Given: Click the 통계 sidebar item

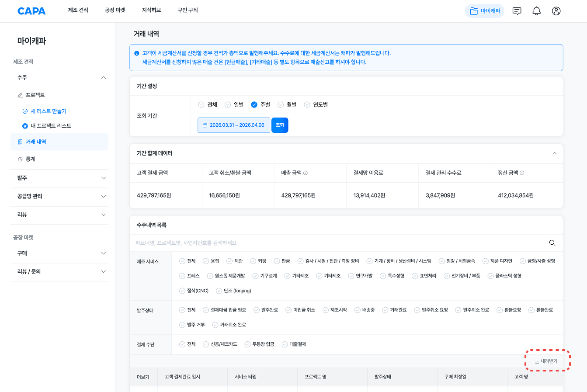Looking at the screenshot, I should pyautogui.click(x=30, y=159).
